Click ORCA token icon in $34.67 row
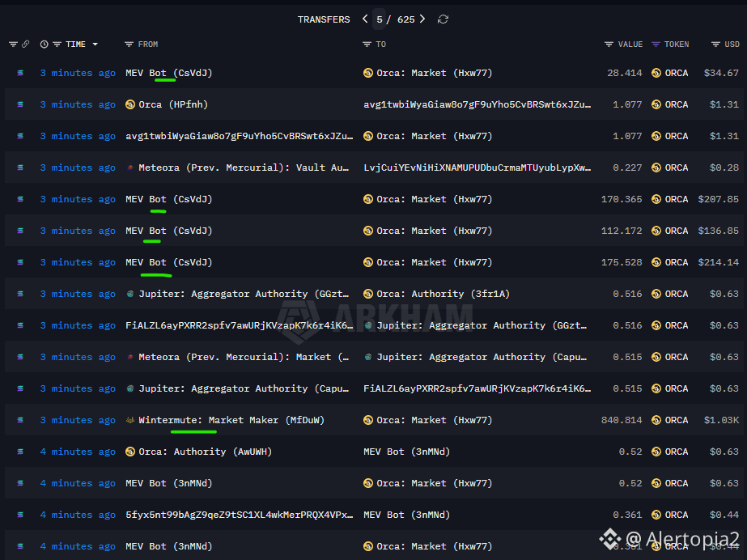 click(x=656, y=73)
